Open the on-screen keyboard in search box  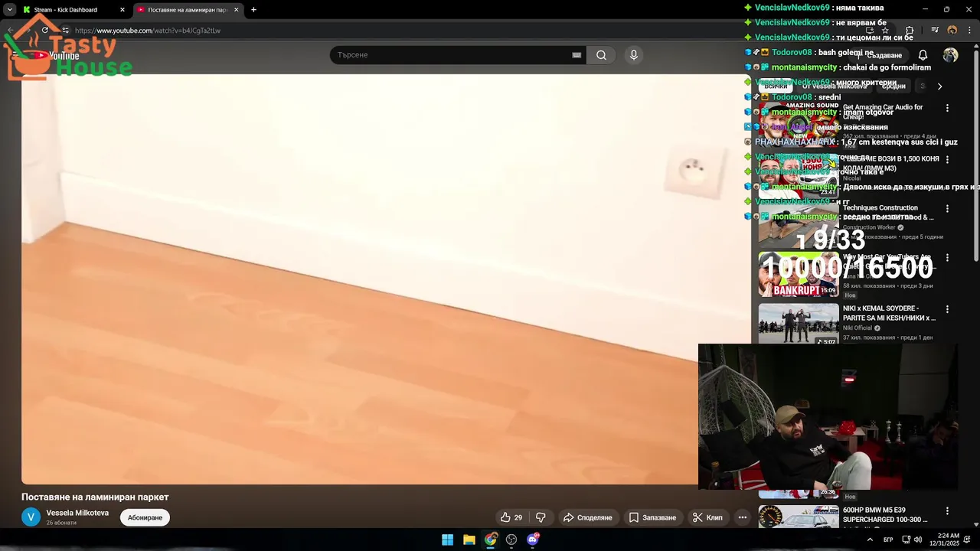click(x=577, y=55)
